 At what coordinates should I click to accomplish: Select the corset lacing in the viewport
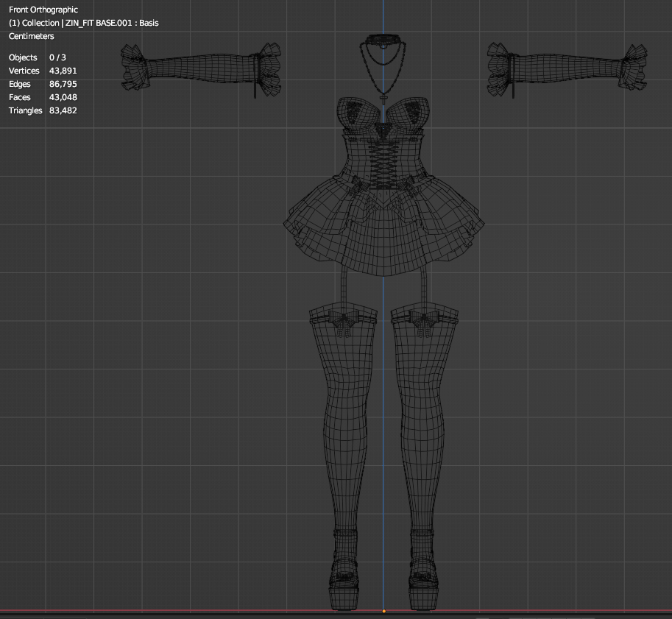pos(383,165)
